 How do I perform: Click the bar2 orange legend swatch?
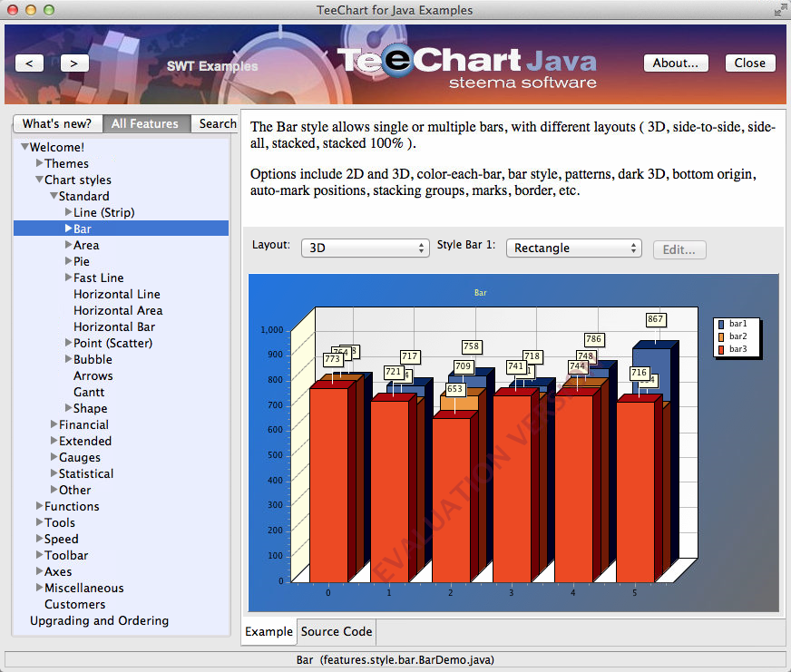(x=721, y=336)
